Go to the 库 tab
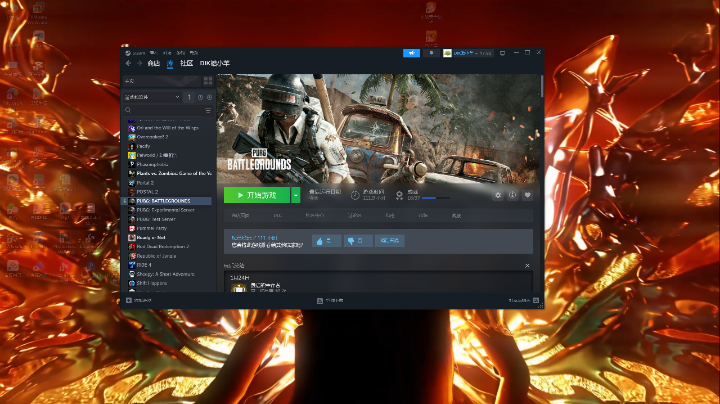Image resolution: width=720 pixels, height=404 pixels. pos(170,63)
